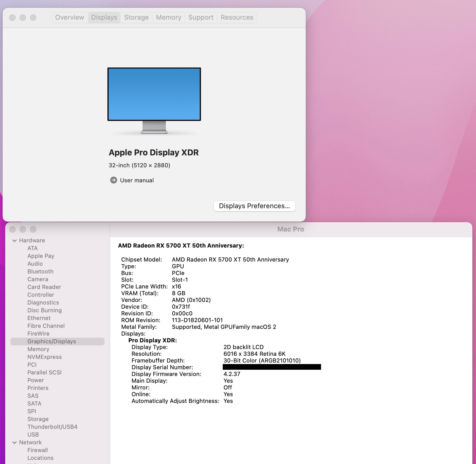Image resolution: width=476 pixels, height=464 pixels.
Task: Select Ethernet in the Hardware list
Action: tap(39, 318)
